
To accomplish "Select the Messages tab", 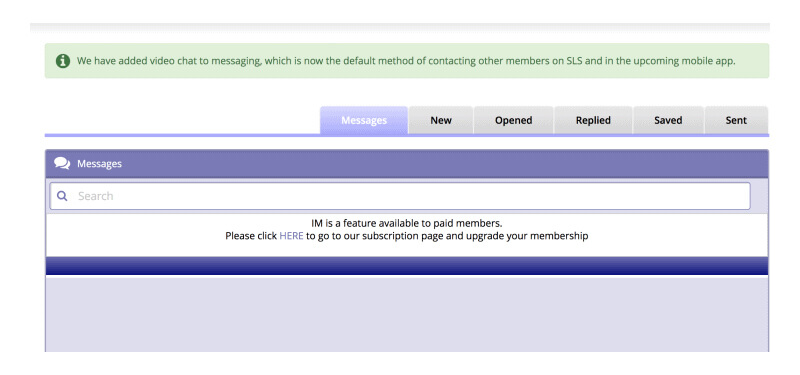I will click(x=364, y=120).
